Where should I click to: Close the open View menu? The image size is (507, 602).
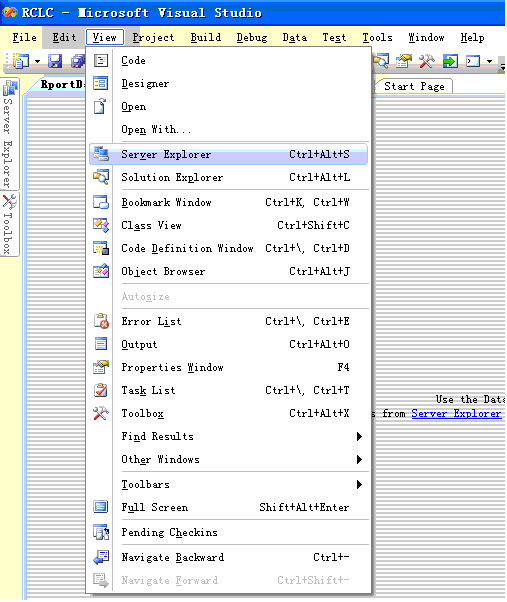(105, 38)
